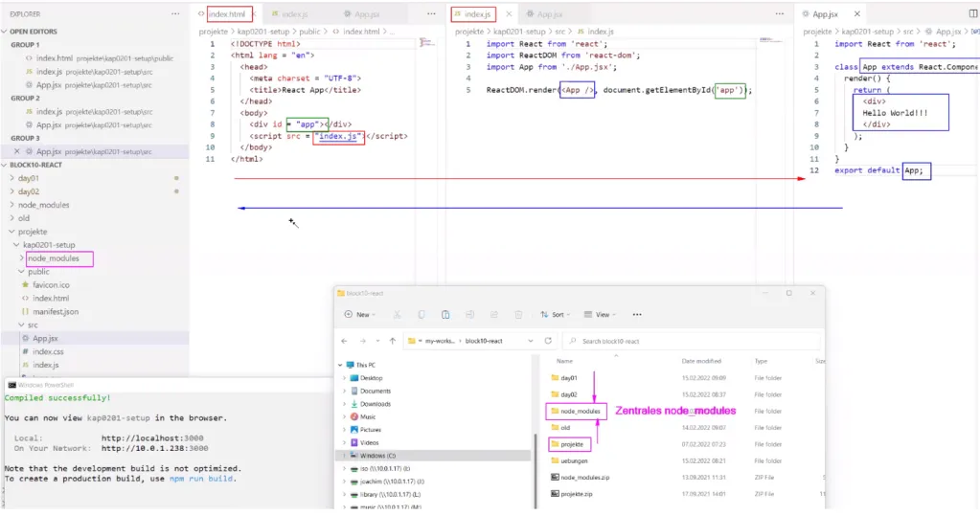Switch to index.js tab in first editor group
The height and width of the screenshot is (515, 980).
coord(294,13)
